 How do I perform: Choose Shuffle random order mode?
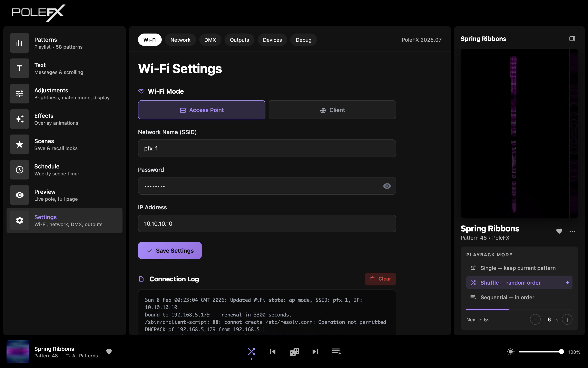(x=519, y=283)
